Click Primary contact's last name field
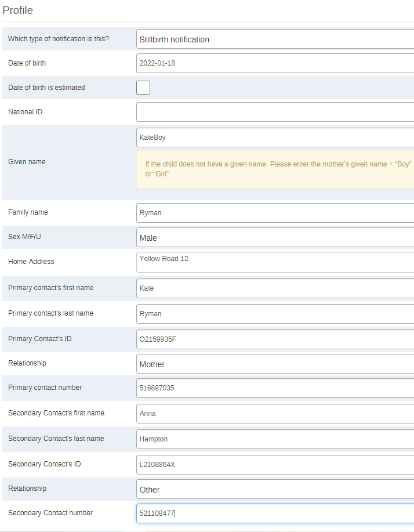The width and height of the screenshot is (414, 532). coord(275,313)
